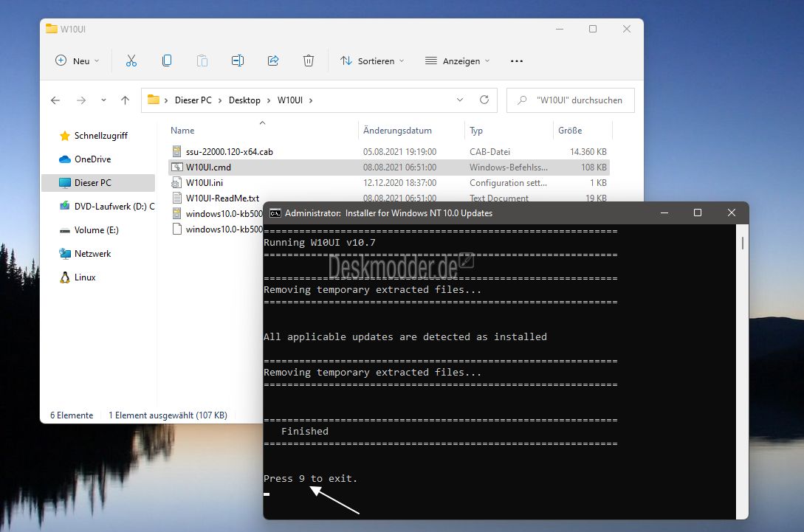Click the Delete trash can icon
The height and width of the screenshot is (532, 804).
308,61
